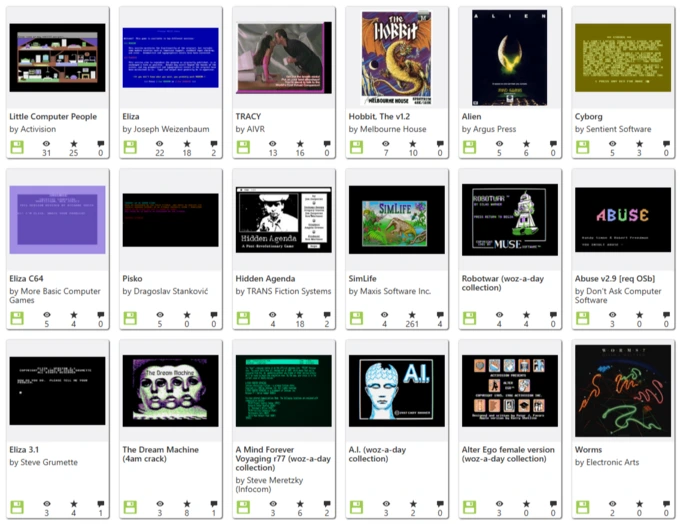
Task: Open the A.I. blue head thumbnail
Action: 396,391
